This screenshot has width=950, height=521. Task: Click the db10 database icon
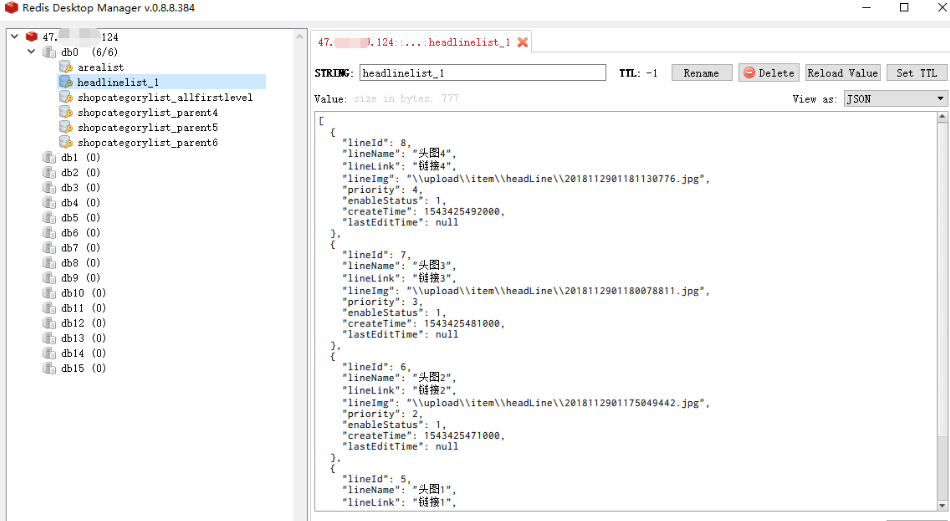pyautogui.click(x=49, y=293)
